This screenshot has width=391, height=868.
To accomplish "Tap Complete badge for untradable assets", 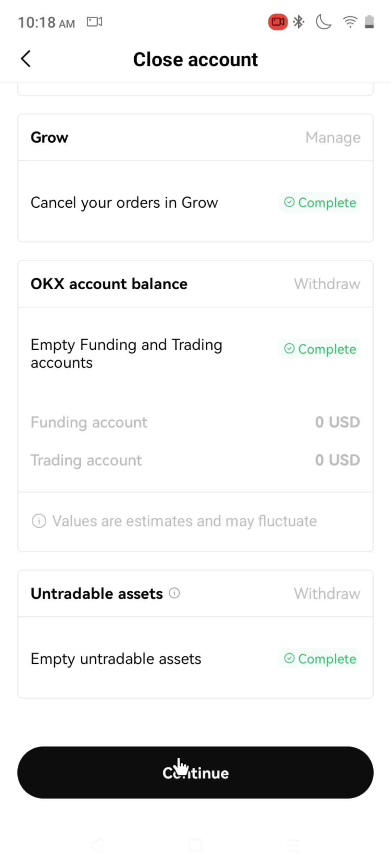I will tap(319, 659).
